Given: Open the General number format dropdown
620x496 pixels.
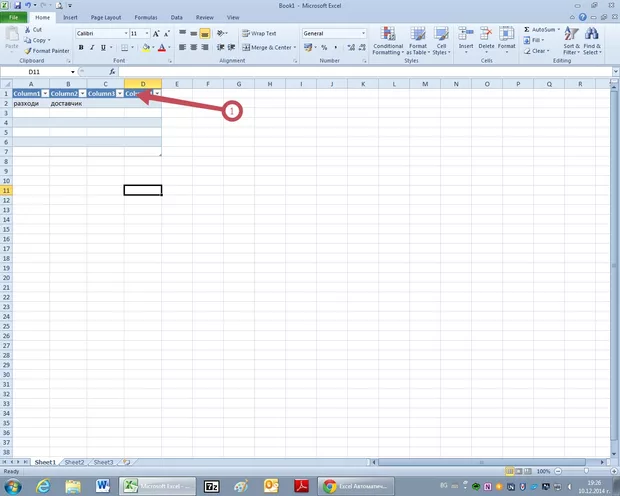Looking at the screenshot, I should 363,34.
